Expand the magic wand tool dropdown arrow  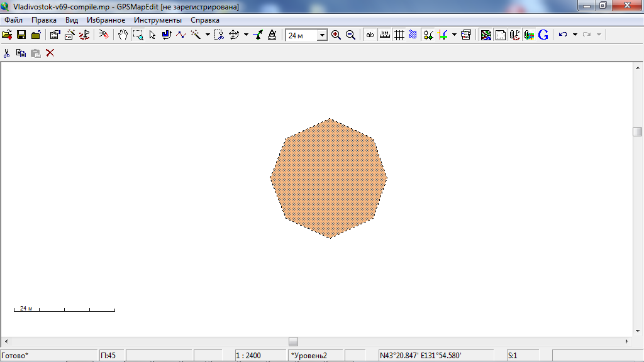click(208, 35)
